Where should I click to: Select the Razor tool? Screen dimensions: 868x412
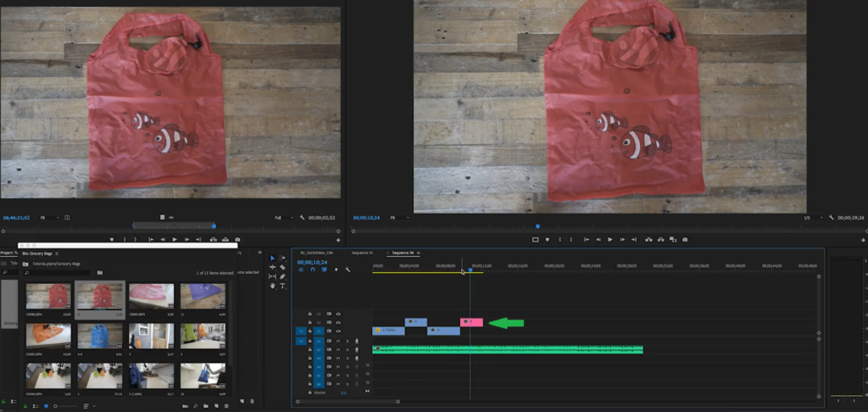coord(282,268)
